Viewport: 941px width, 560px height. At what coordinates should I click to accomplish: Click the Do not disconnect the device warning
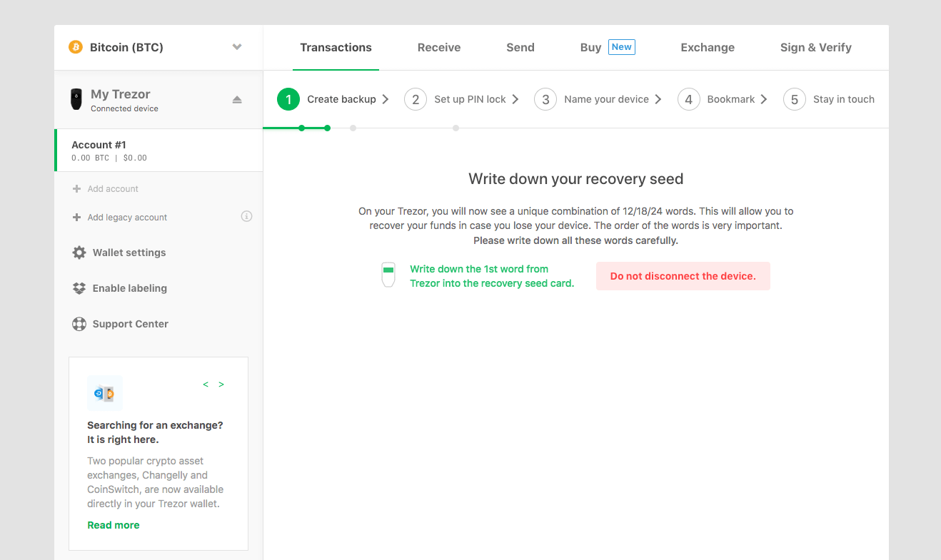pos(683,276)
